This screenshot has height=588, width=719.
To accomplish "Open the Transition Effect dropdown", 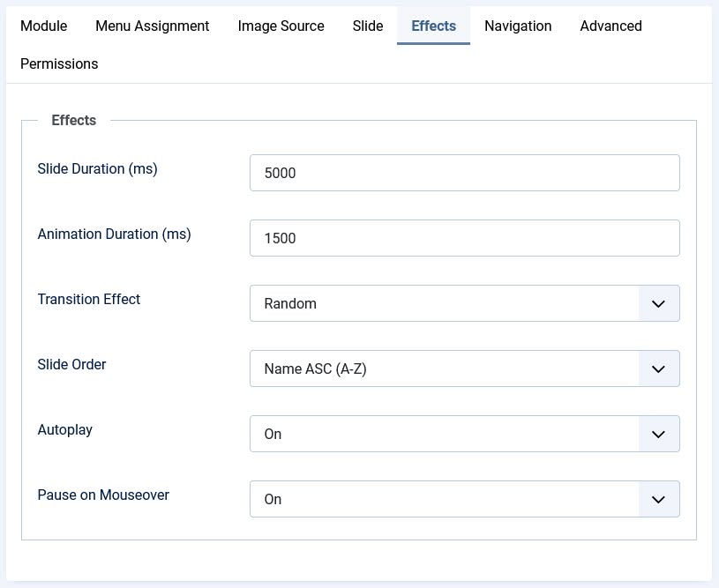I will tap(465, 303).
